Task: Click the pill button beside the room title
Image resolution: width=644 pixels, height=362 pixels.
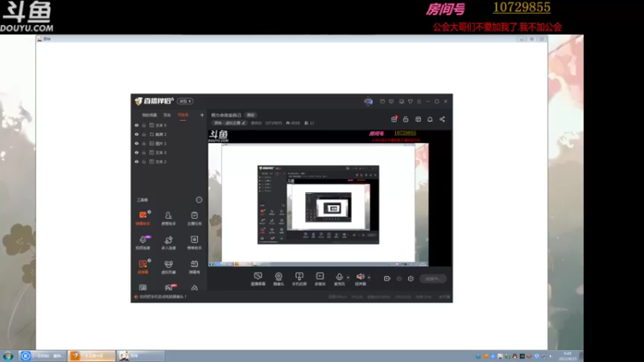Action: [250, 115]
